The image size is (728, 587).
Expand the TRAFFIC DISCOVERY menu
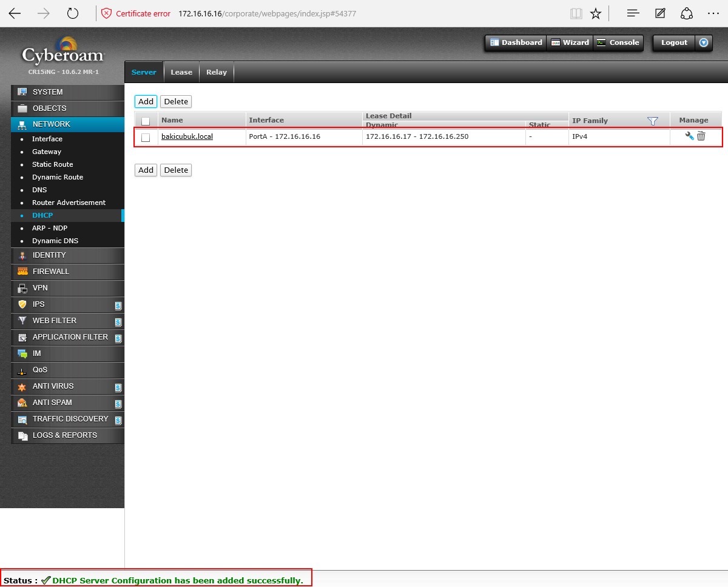click(67, 419)
